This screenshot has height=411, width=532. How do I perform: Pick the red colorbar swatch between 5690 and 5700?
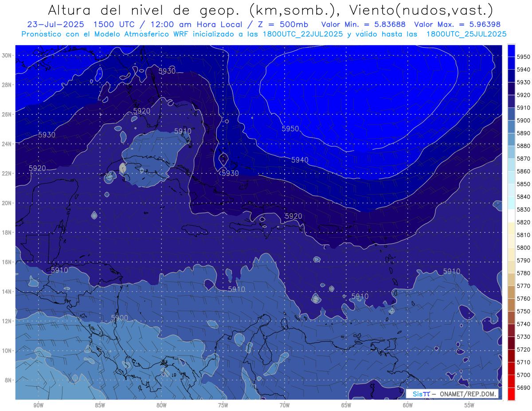511,381
